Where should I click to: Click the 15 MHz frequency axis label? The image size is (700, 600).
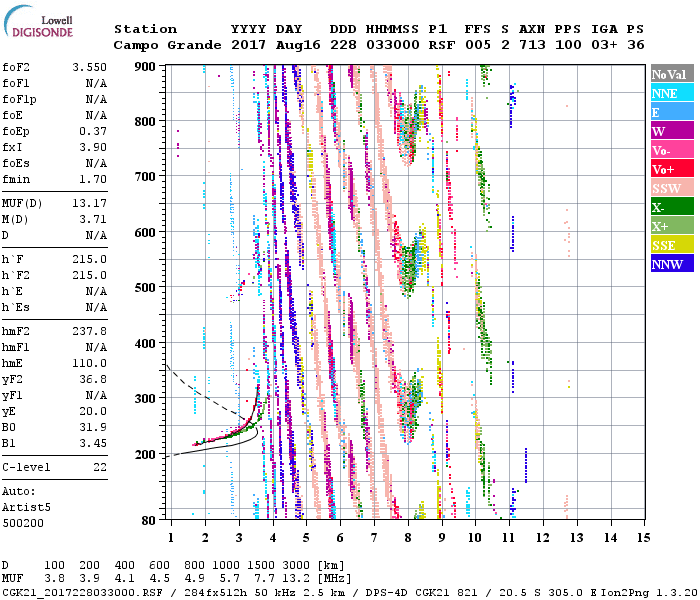(x=644, y=538)
